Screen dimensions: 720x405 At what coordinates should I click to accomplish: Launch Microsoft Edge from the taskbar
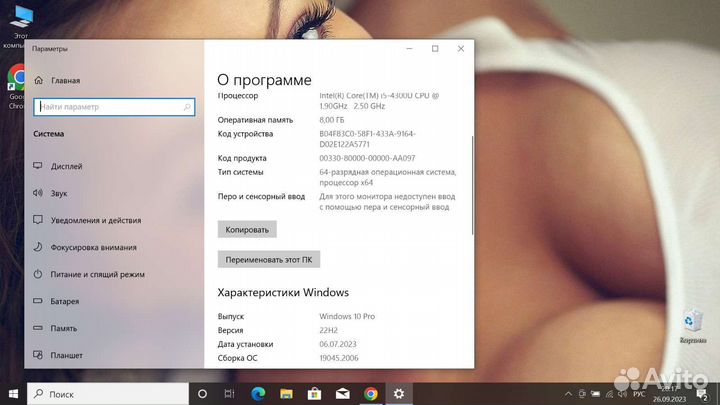click(258, 394)
